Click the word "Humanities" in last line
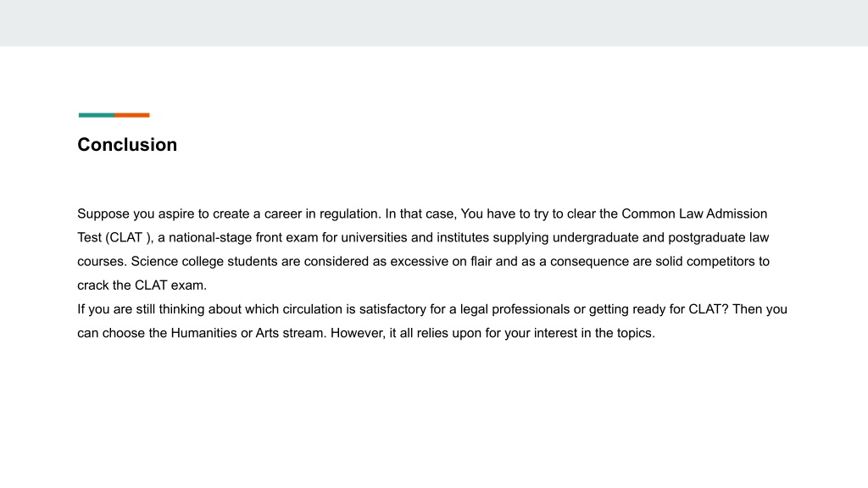The width and height of the screenshot is (868, 488). [203, 333]
